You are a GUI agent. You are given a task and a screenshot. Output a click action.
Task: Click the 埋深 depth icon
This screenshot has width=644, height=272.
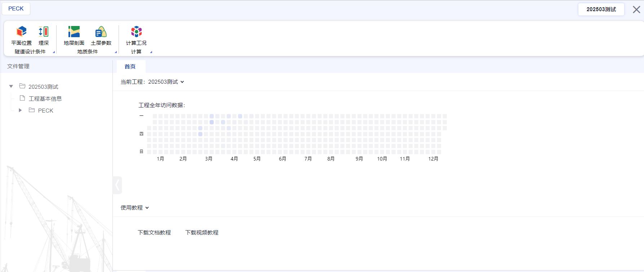43,35
